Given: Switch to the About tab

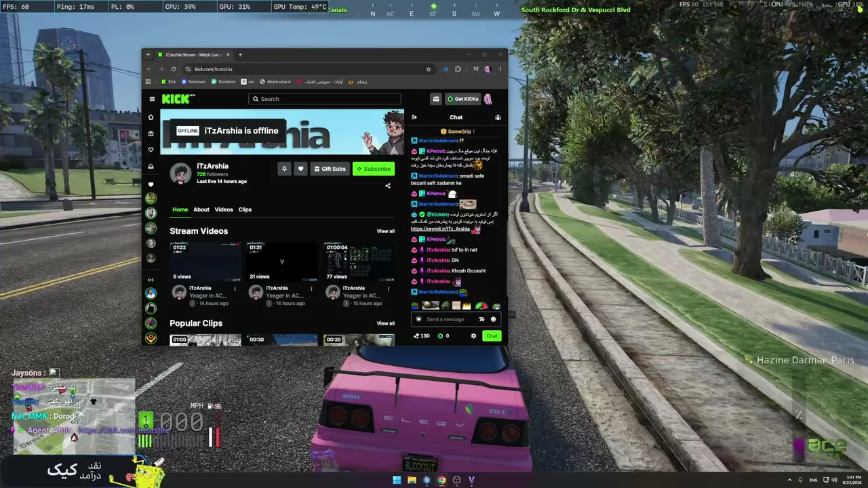Looking at the screenshot, I should 201,209.
